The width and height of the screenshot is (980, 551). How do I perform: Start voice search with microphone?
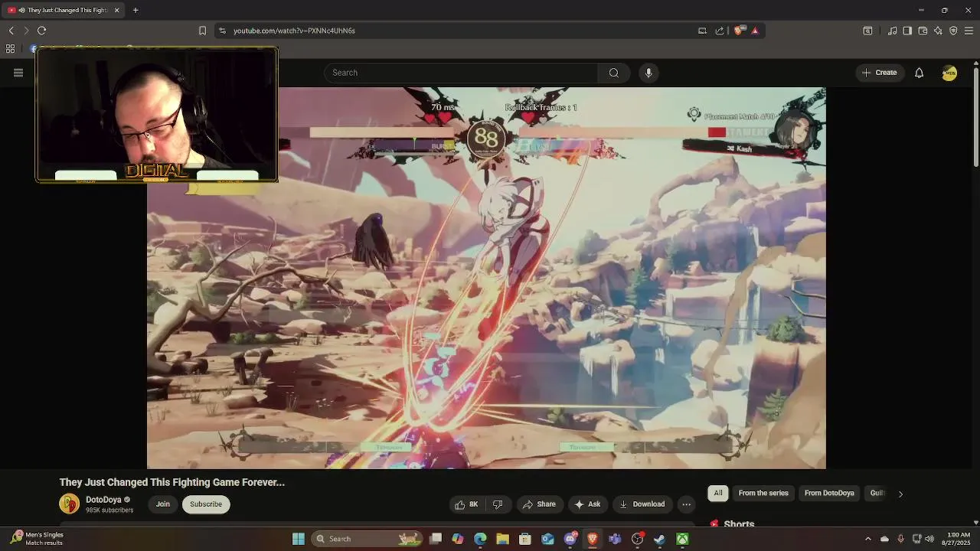click(648, 73)
